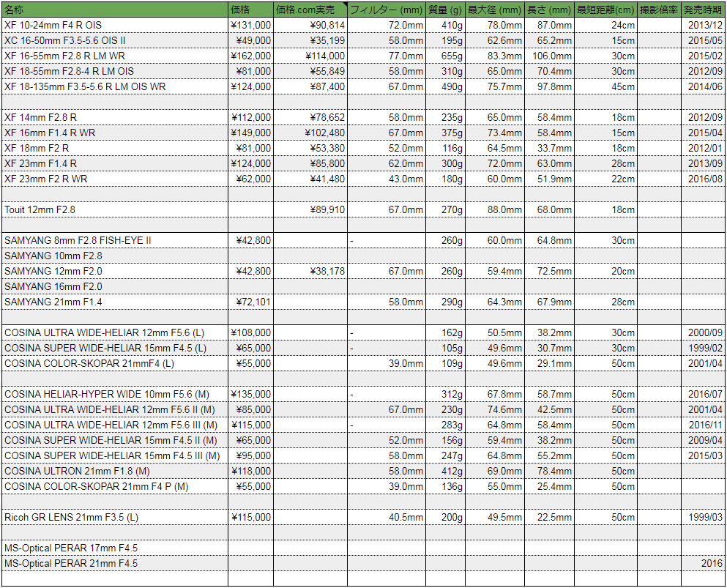Image resolution: width=727 pixels, height=588 pixels.
Task: Click the ¥102,480 street price cell
Action: (310, 133)
